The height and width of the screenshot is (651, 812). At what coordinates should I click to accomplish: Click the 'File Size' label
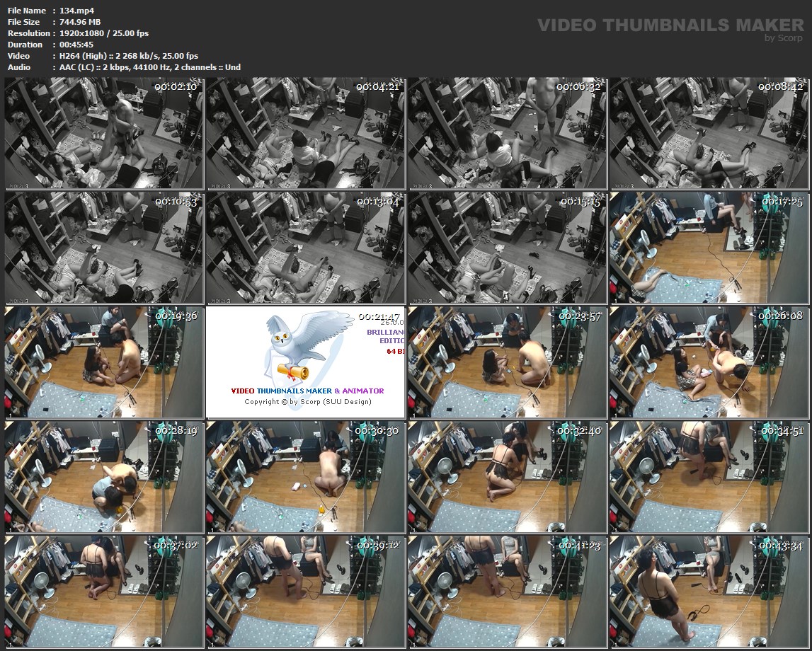tap(24, 22)
